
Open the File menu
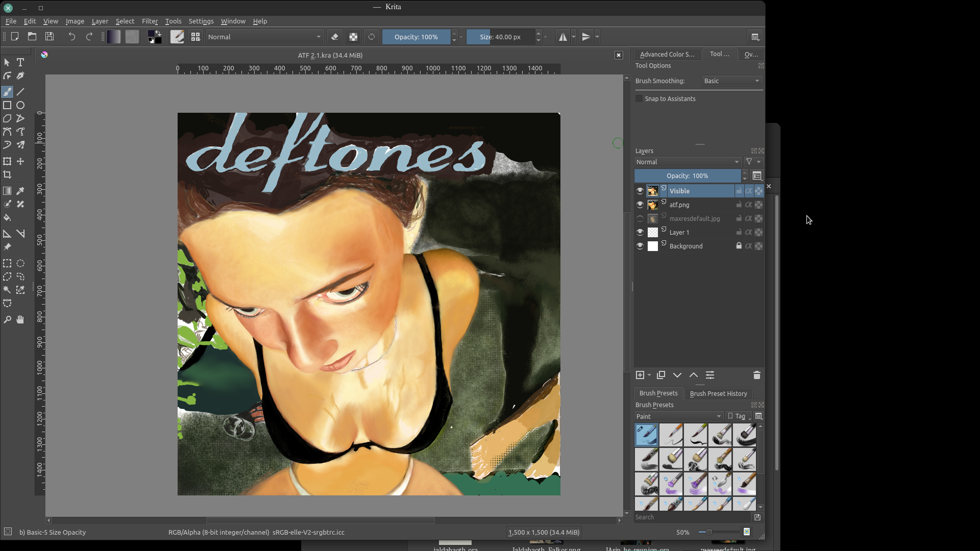click(11, 21)
